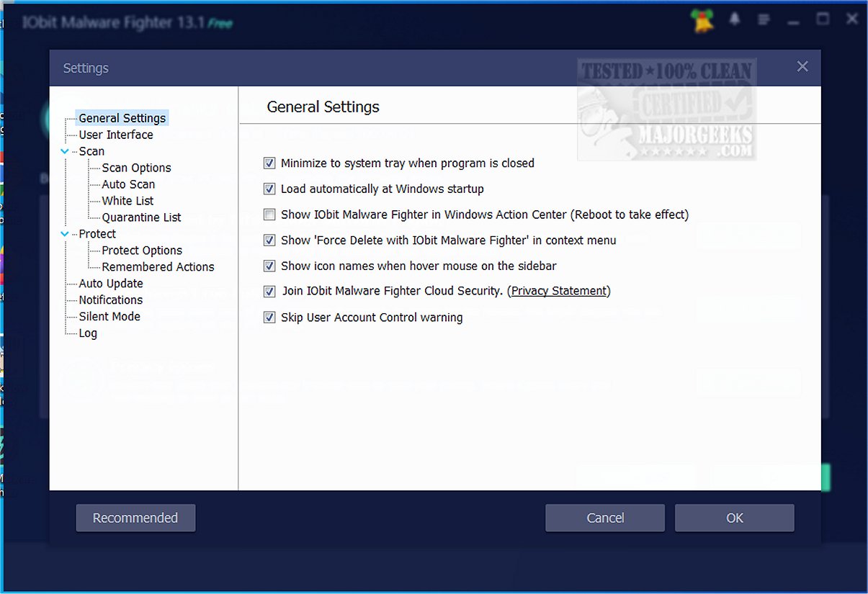Open the Log settings page
Image resolution: width=868 pixels, height=594 pixels.
tap(88, 333)
